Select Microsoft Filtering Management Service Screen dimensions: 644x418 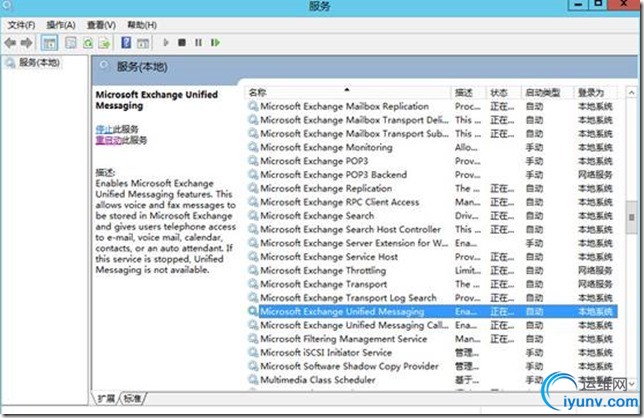point(431,339)
